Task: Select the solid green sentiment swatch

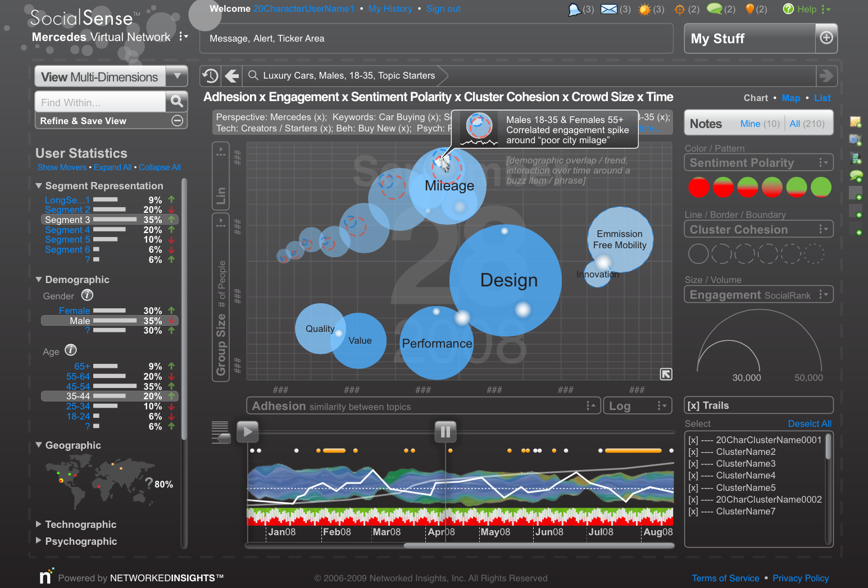Action: 821,187
